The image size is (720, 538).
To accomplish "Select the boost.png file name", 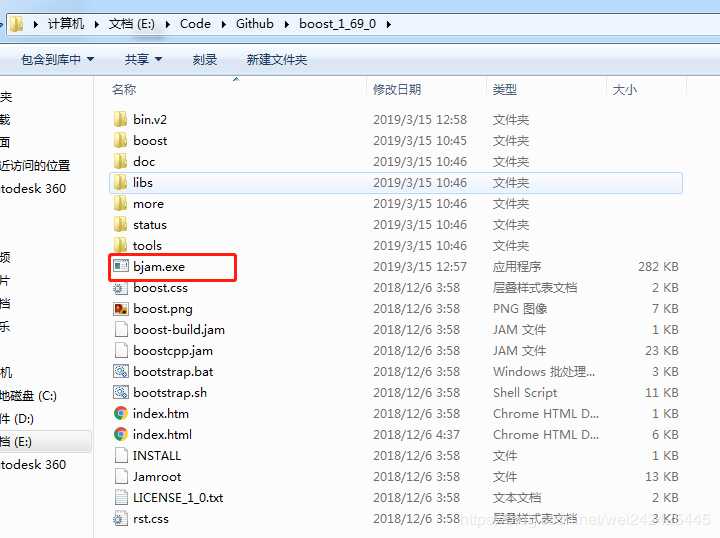I will (163, 309).
